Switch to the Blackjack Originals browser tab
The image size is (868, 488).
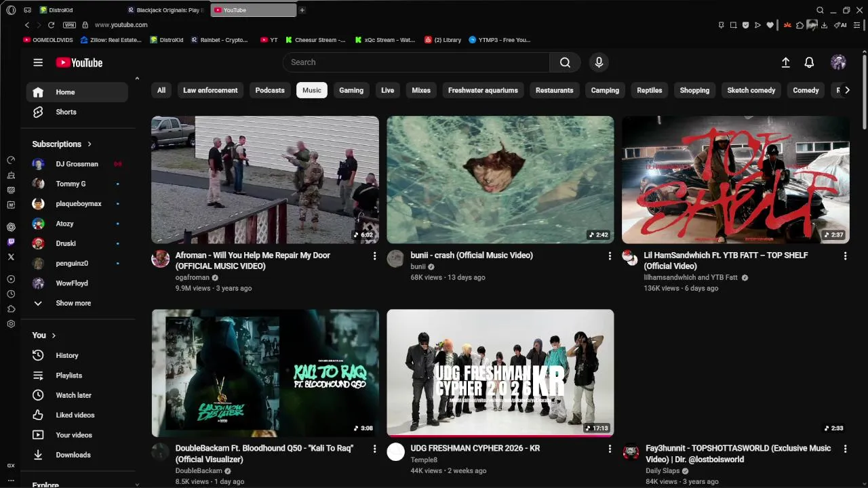coord(166,10)
